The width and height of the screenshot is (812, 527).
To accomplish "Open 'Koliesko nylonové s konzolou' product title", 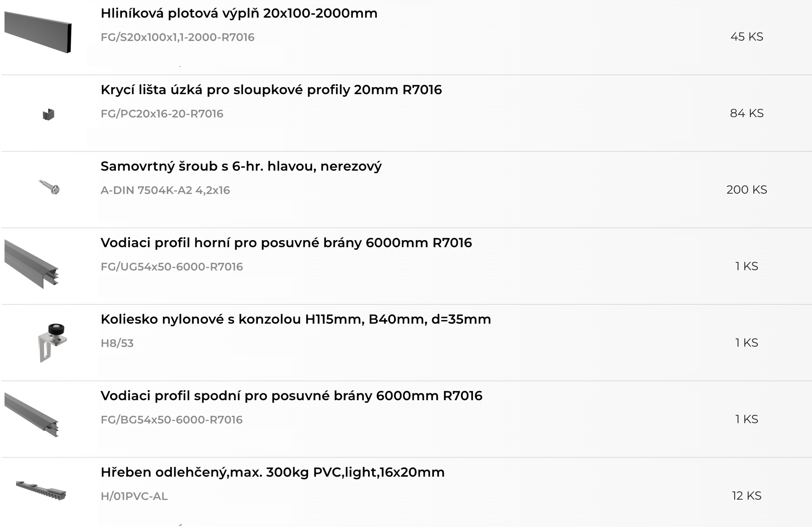I will 296,319.
